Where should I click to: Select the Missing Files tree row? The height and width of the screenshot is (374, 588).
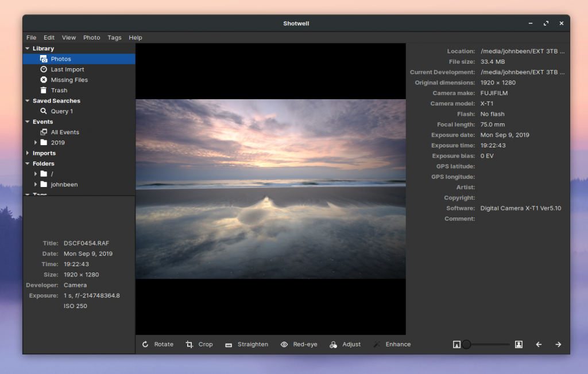[79, 80]
